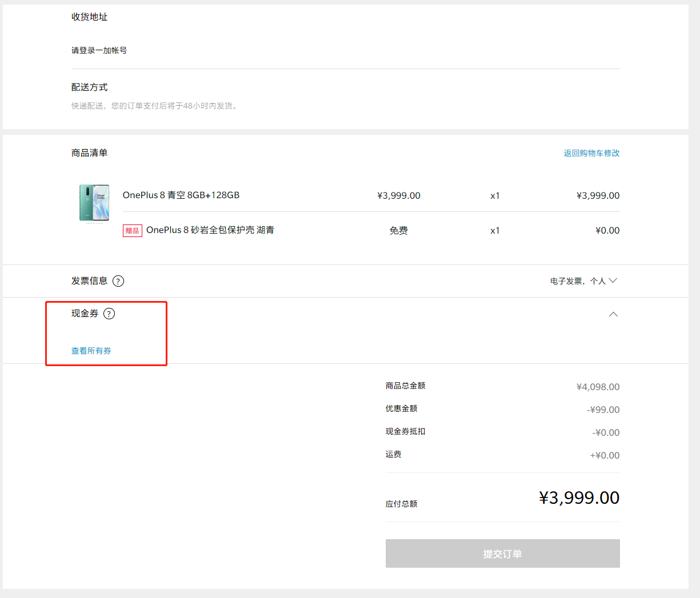The image size is (700, 598).
Task: Click the large ¥3,999.00 payable total
Action: click(579, 497)
